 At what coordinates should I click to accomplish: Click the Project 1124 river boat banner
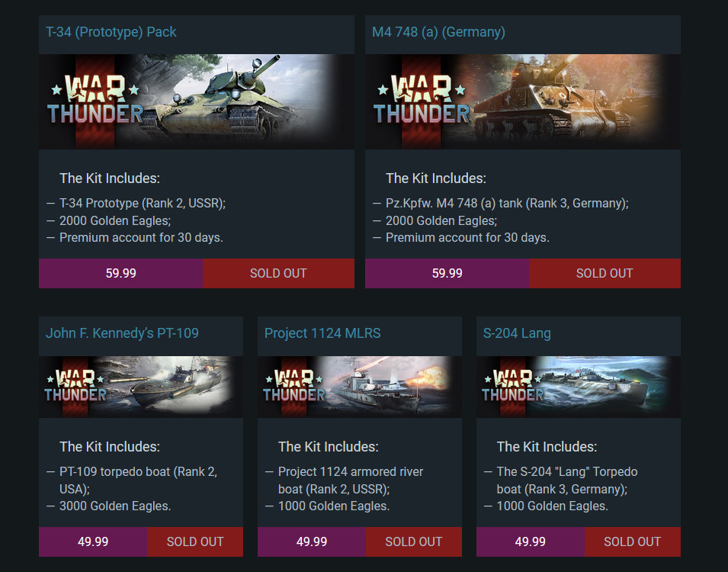pos(359,387)
